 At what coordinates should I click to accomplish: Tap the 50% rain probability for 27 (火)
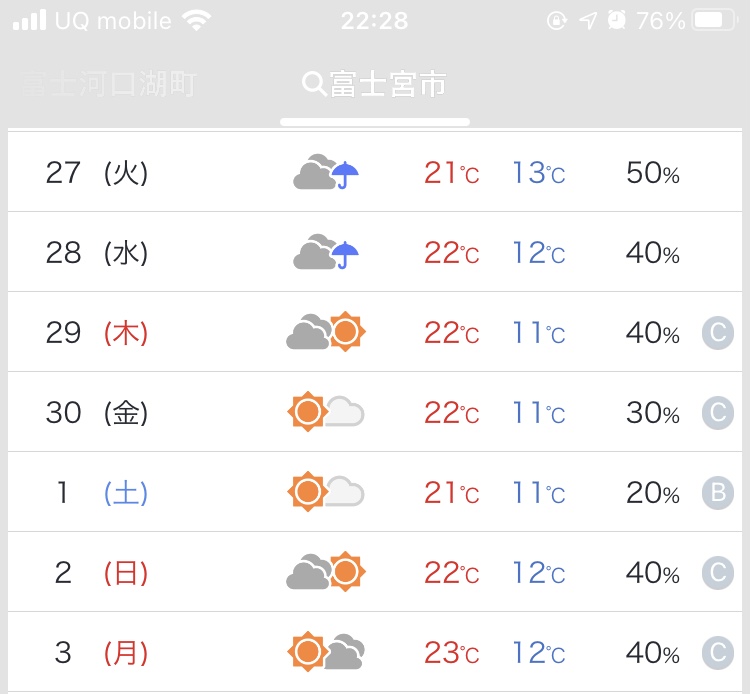coord(652,173)
